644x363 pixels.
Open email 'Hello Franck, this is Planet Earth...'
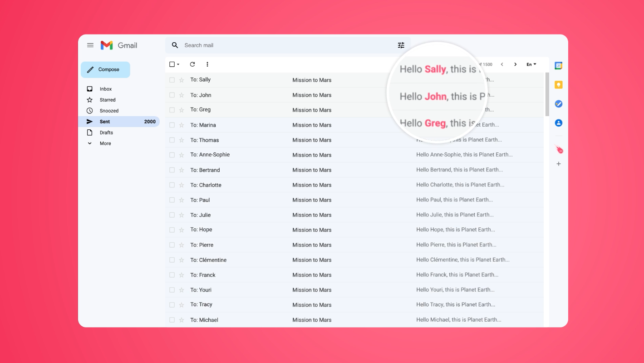coord(457,275)
